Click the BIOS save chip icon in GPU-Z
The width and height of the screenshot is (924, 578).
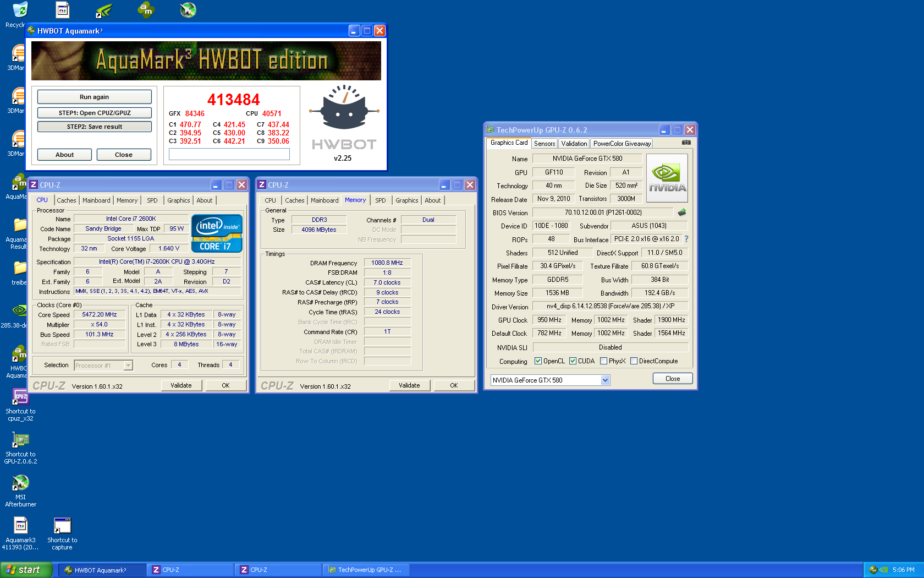(x=682, y=212)
